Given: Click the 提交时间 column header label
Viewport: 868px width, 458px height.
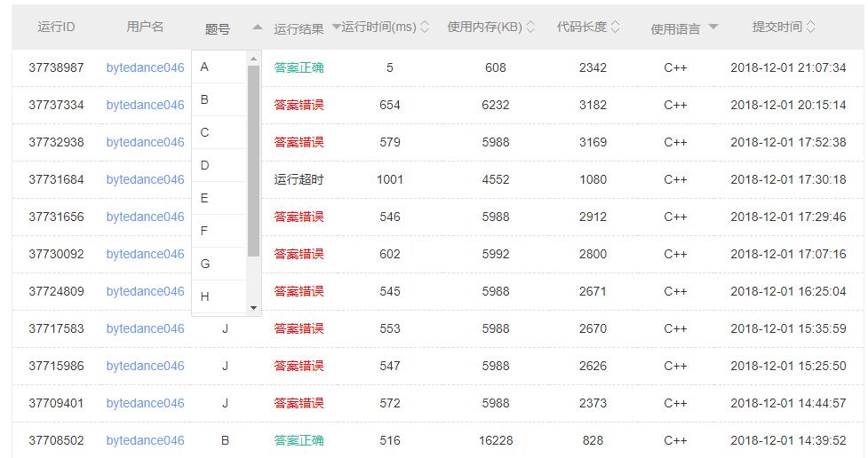Looking at the screenshot, I should point(776,28).
